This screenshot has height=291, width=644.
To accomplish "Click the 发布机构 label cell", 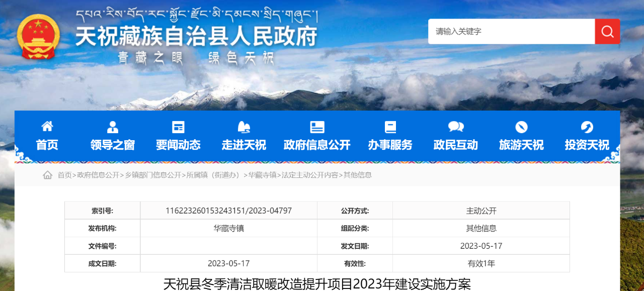I will pyautogui.click(x=102, y=228).
